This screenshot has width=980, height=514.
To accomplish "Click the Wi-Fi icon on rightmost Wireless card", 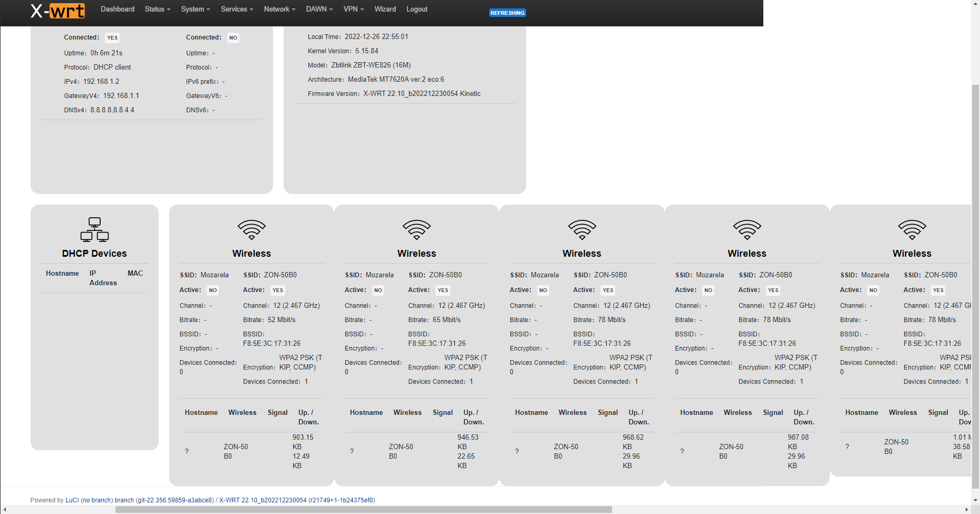I will (x=912, y=229).
